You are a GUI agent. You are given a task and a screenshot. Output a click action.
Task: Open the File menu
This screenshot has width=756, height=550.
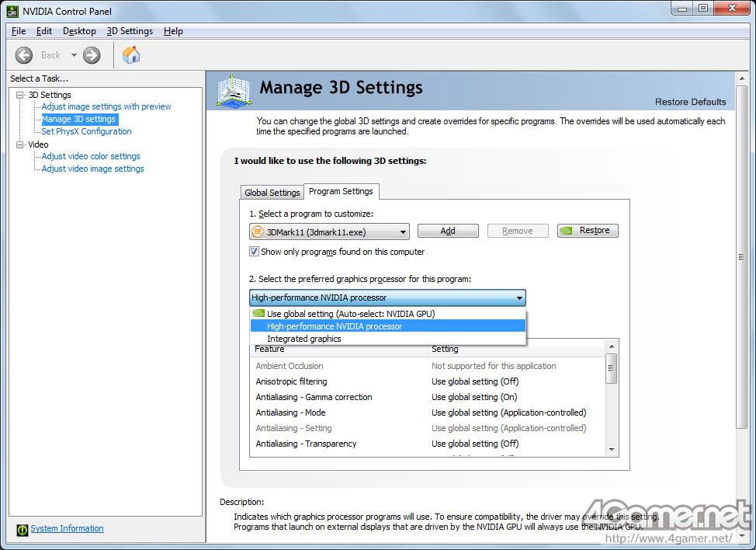tap(19, 31)
